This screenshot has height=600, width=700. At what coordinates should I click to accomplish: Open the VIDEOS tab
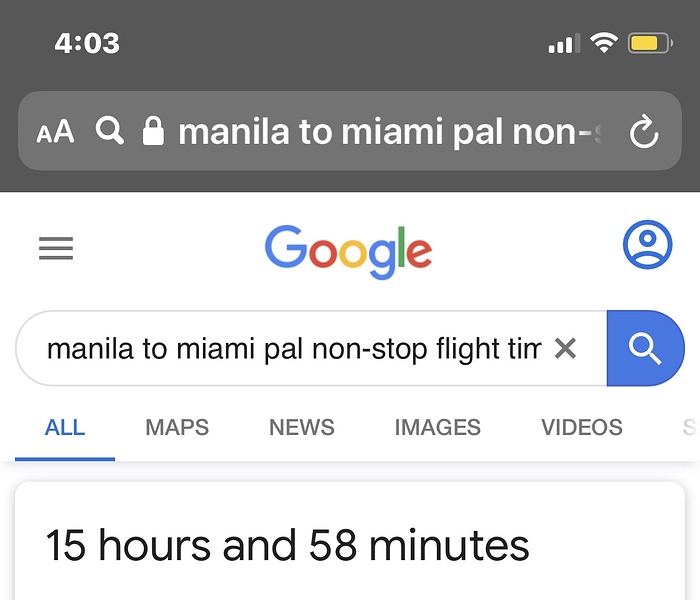(x=581, y=428)
